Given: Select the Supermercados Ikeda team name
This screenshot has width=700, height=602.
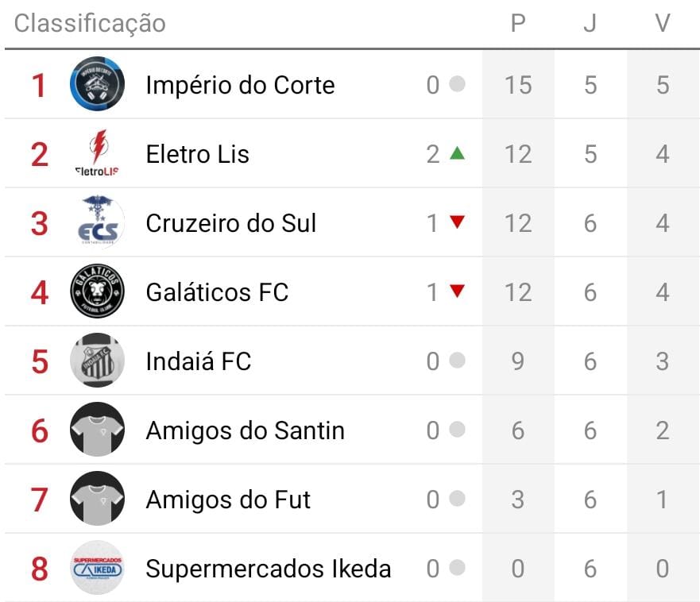Looking at the screenshot, I should (268, 569).
